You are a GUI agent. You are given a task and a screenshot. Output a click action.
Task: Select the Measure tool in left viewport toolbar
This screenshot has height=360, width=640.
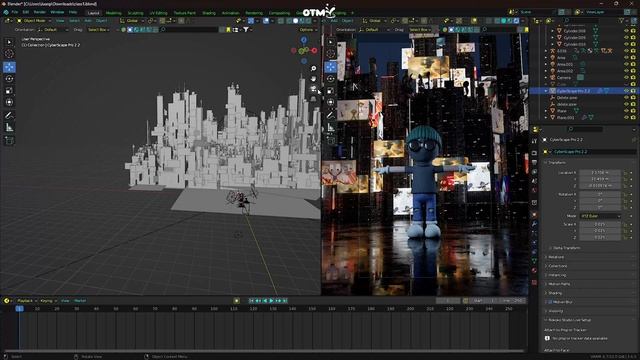pyautogui.click(x=9, y=128)
